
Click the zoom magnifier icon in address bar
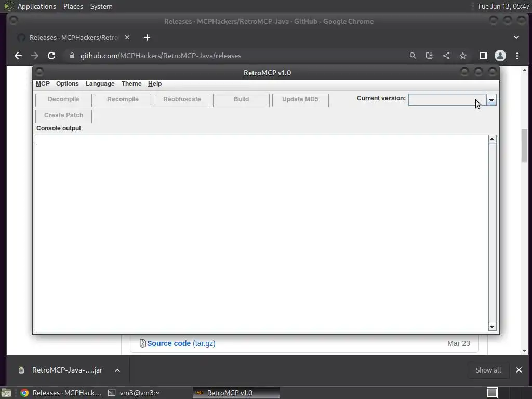(413, 56)
